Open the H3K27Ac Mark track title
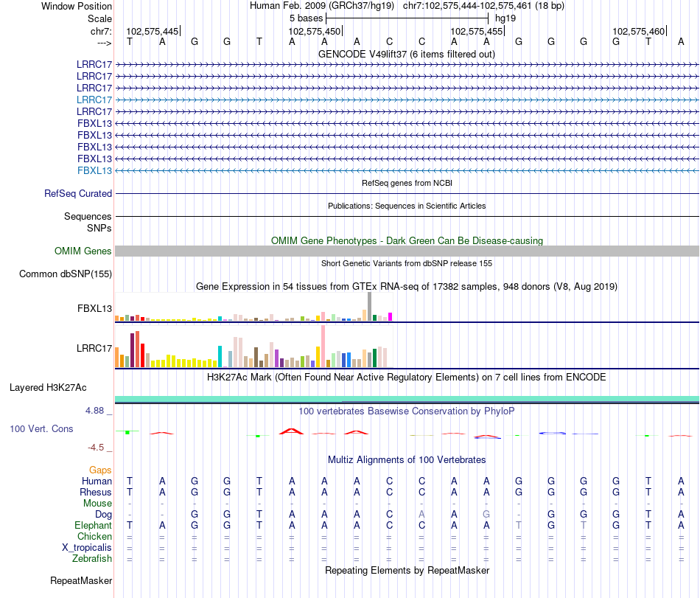 pyautogui.click(x=407, y=378)
